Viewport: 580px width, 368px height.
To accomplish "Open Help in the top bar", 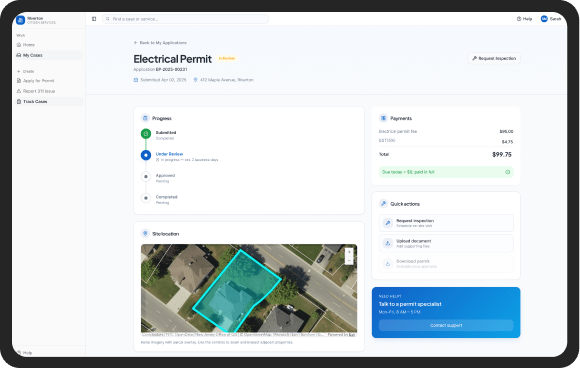I will click(x=524, y=19).
